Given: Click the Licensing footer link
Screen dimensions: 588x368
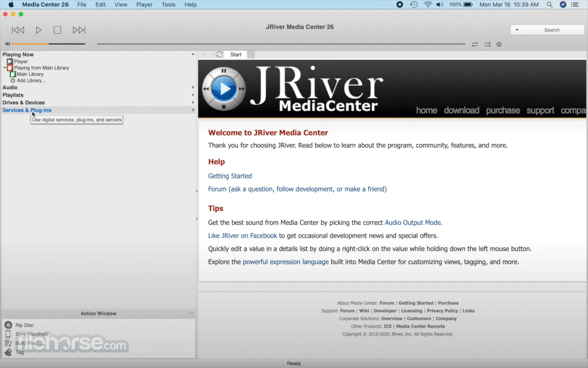Looking at the screenshot, I should point(411,311).
